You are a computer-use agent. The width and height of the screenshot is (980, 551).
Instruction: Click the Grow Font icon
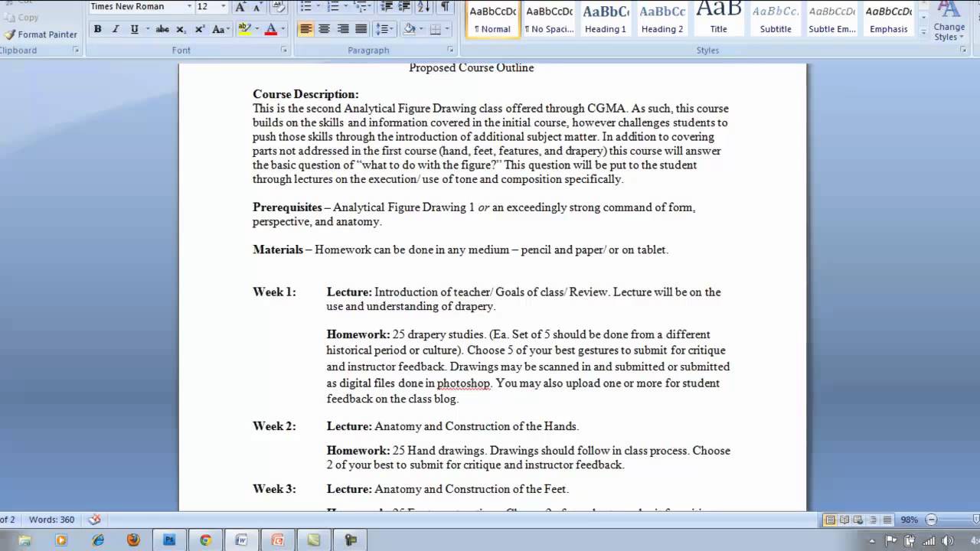click(240, 7)
